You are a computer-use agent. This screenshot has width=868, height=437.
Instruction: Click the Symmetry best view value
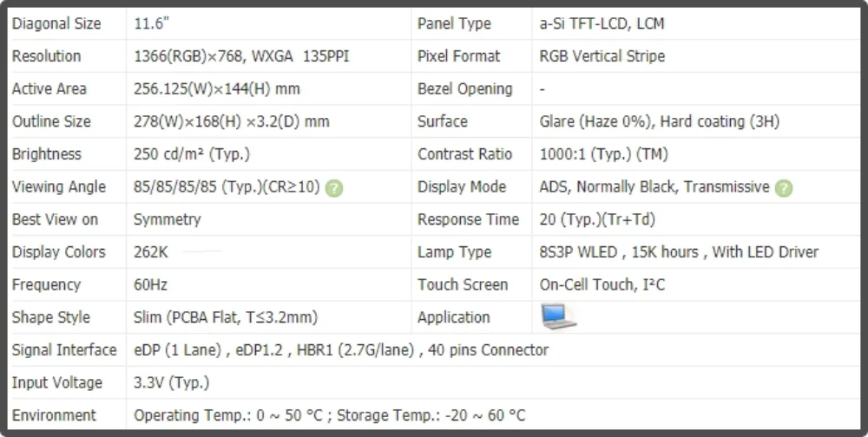click(x=167, y=219)
